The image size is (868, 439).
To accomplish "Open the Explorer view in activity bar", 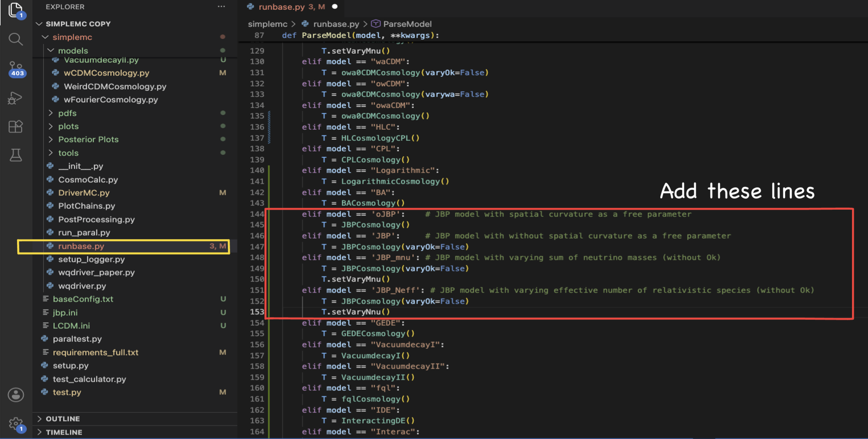I will 16,10.
